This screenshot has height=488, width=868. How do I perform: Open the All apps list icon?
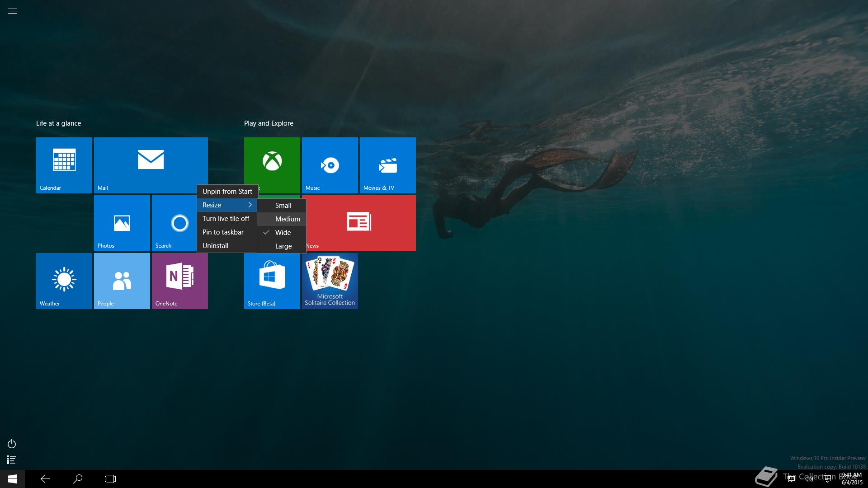[12, 460]
